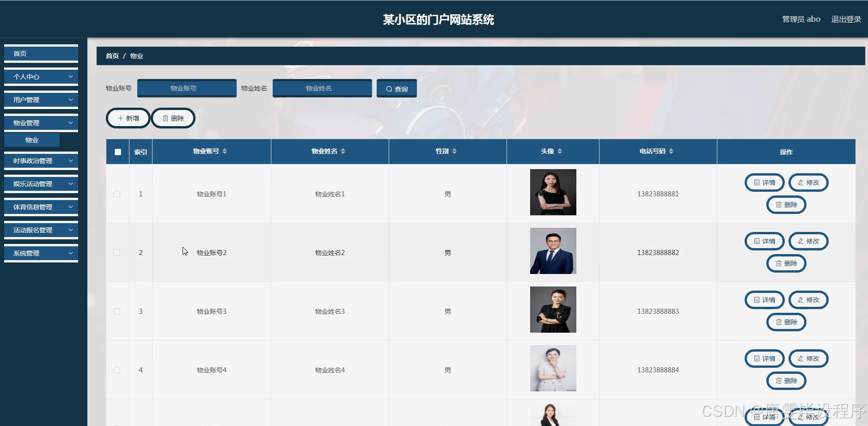Delete the 物业账号3 row
Image resolution: width=868 pixels, height=426 pixels.
pyautogui.click(x=786, y=322)
